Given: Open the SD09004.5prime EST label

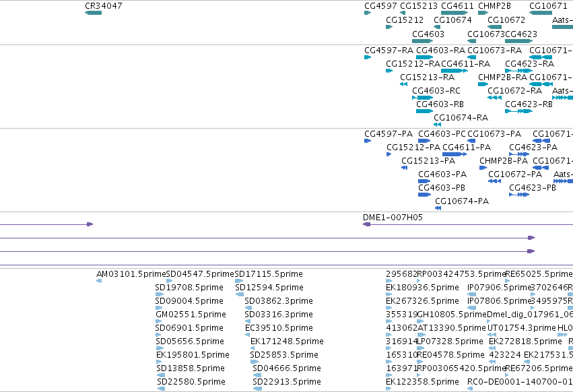Looking at the screenshot, I should coord(189,301).
